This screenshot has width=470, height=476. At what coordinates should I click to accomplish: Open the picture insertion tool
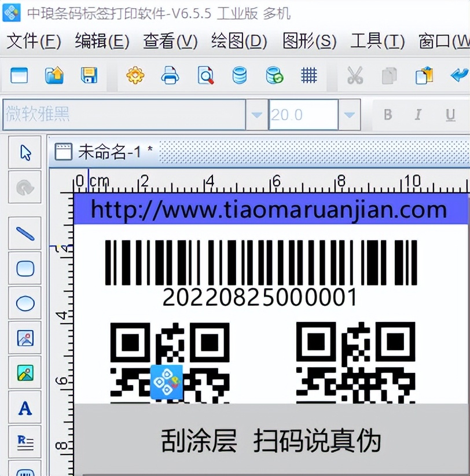[x=25, y=338]
